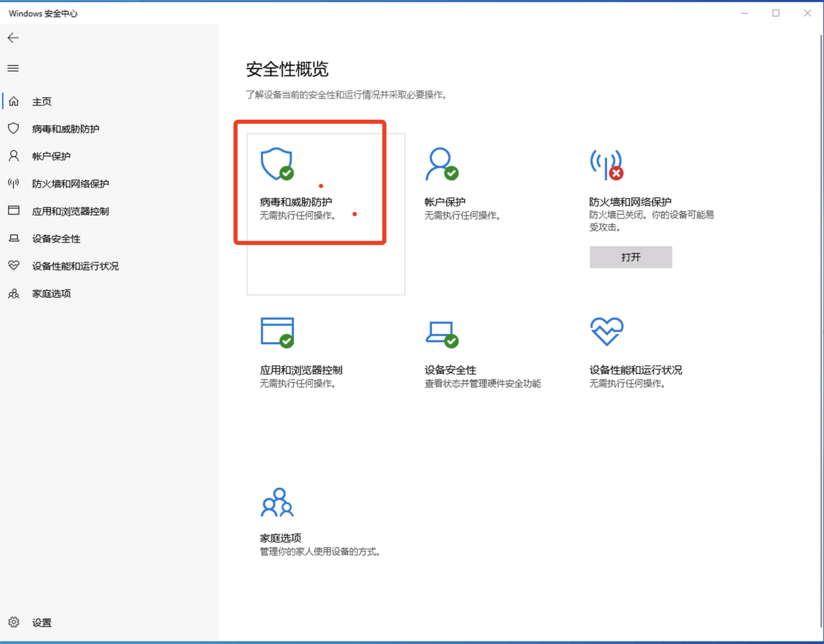Screen dimensions: 824x644
Task: Open 设备安全性 sidebar item
Action: (109, 239)
